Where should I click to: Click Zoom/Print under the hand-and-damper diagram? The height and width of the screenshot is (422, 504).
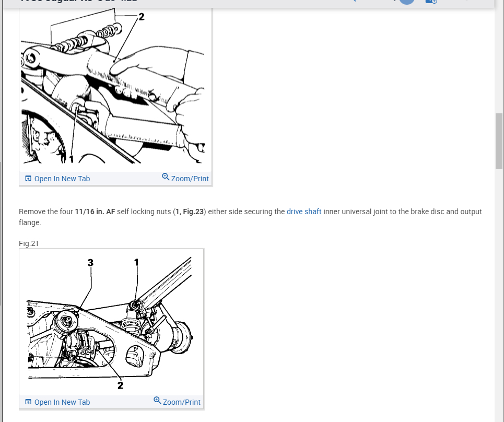185,178
